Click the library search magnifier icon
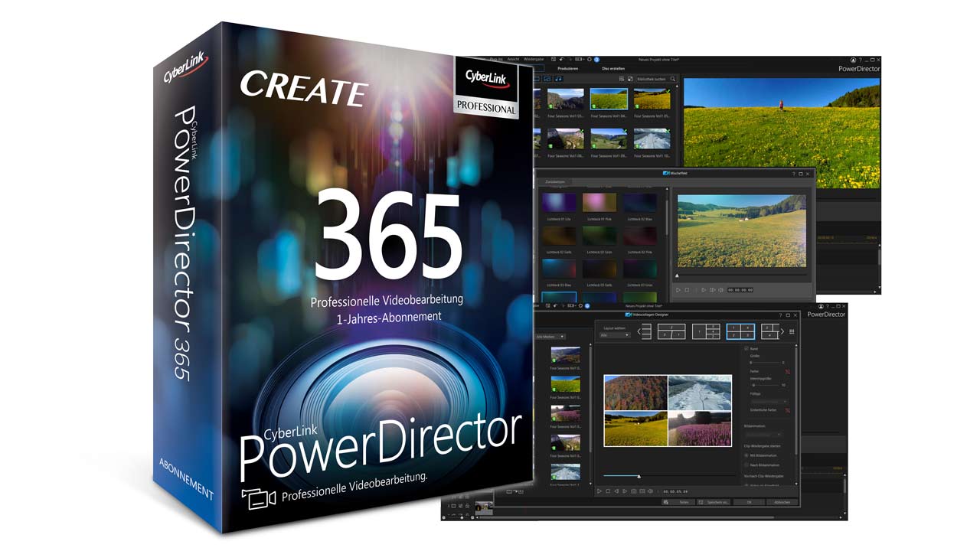Image resolution: width=980 pixels, height=551 pixels. coord(673,79)
